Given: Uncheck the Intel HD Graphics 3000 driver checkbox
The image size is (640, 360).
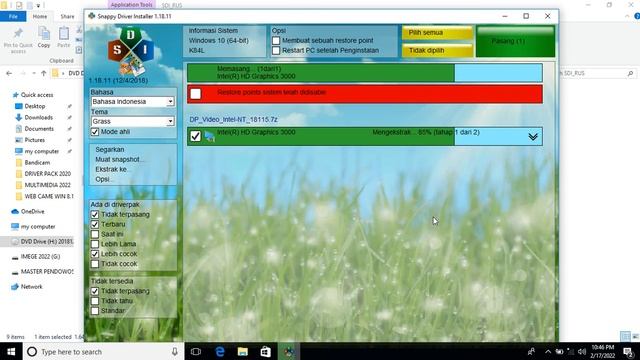Looking at the screenshot, I should (x=196, y=136).
